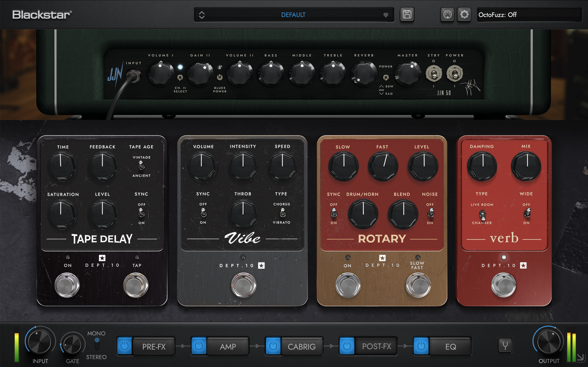588x367 pixels.
Task: Open the DEFAULT preset dropdown
Action: point(293,15)
